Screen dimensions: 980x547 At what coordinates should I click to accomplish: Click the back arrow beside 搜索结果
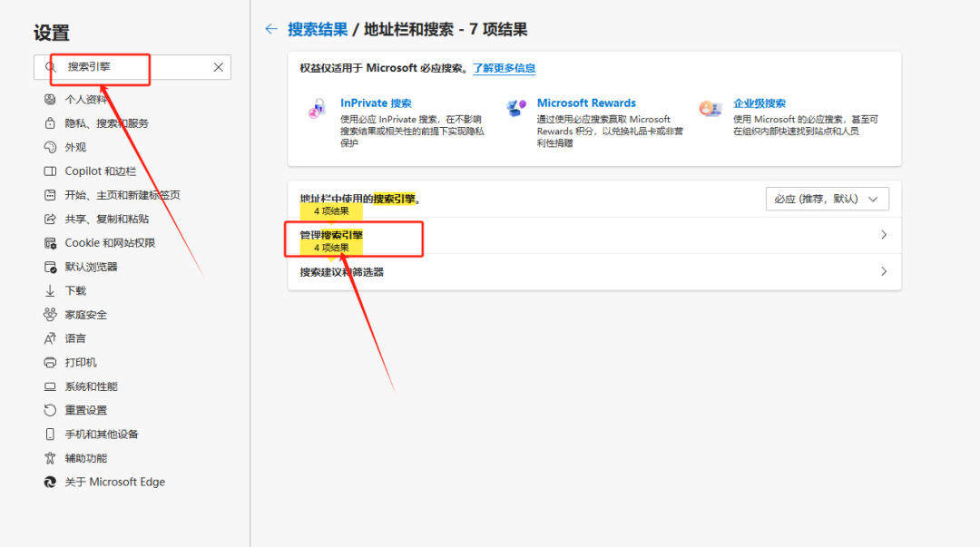point(271,29)
